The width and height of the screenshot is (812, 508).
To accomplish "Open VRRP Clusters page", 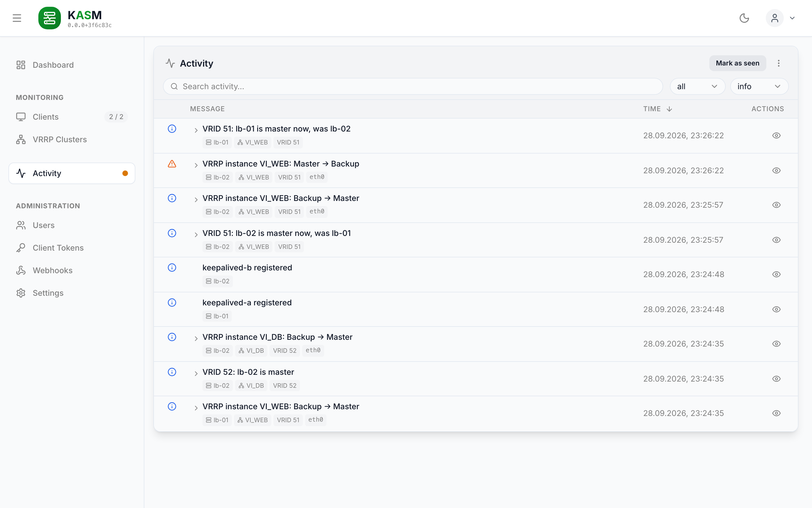I will (x=72, y=139).
